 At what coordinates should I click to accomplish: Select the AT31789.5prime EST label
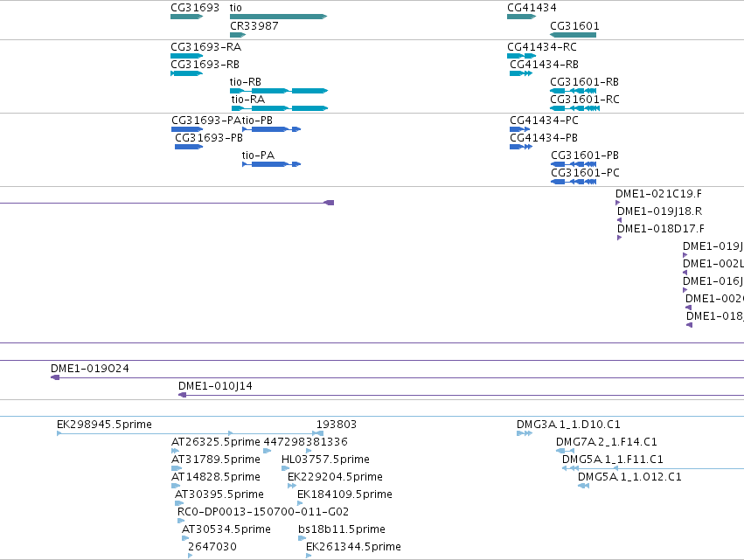click(x=216, y=460)
